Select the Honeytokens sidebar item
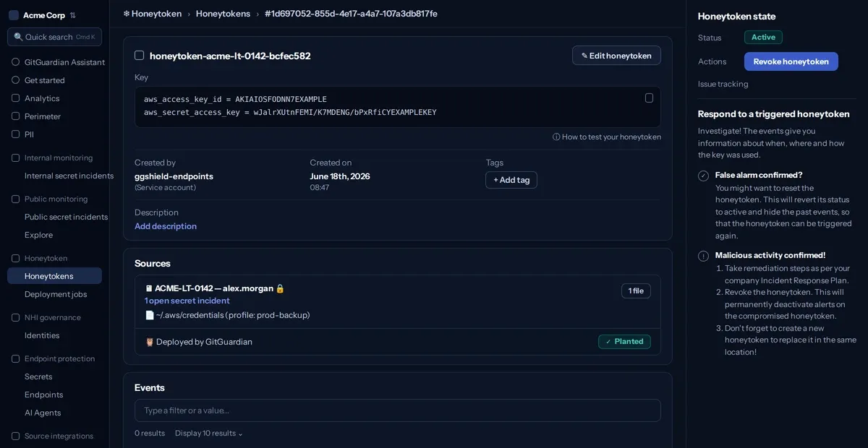The height and width of the screenshot is (448, 868). coord(54,276)
